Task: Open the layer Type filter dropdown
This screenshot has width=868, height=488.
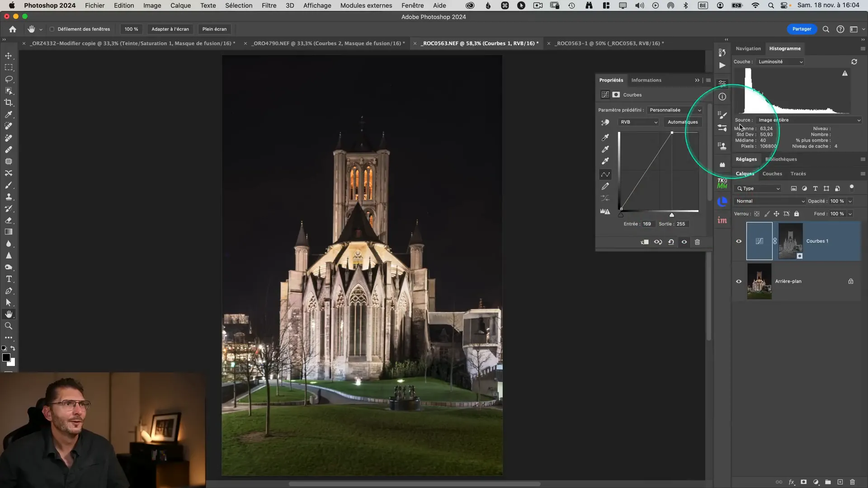Action: click(x=758, y=188)
